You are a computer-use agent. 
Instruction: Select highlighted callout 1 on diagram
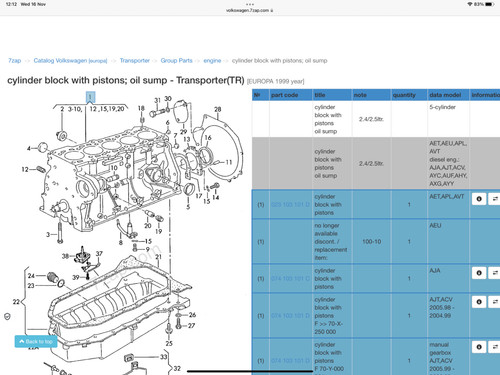(90, 97)
